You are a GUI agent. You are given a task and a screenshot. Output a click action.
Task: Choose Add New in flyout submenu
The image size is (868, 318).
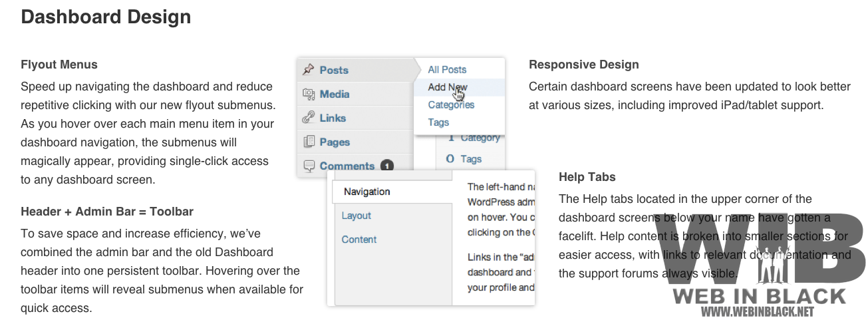click(448, 87)
